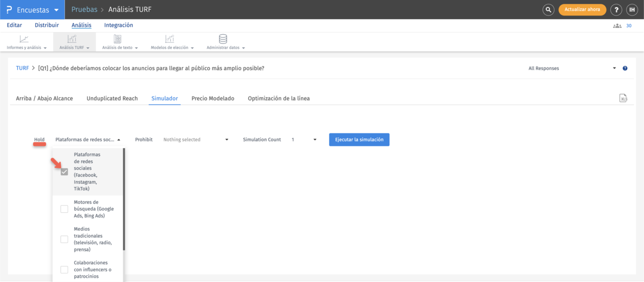Viewport: 644px width, 282px height.
Task: Click the QuestionPro P logo icon
Action: pyautogui.click(x=10, y=10)
